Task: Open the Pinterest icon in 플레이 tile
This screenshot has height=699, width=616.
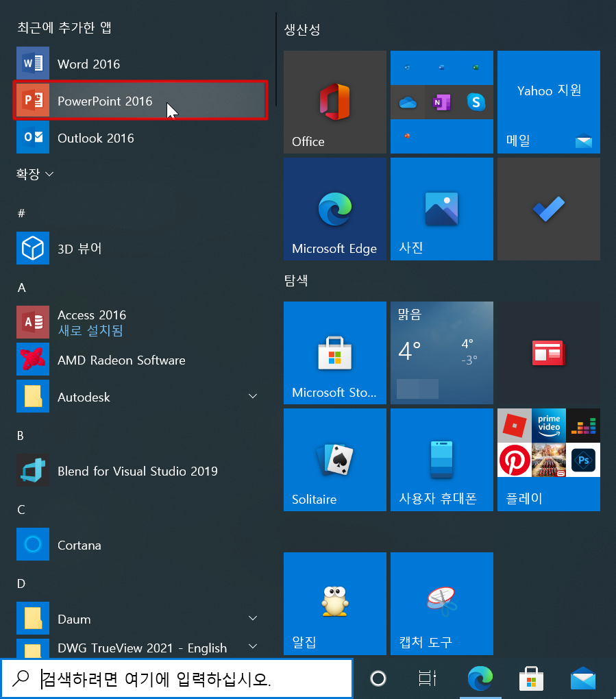Action: click(515, 460)
